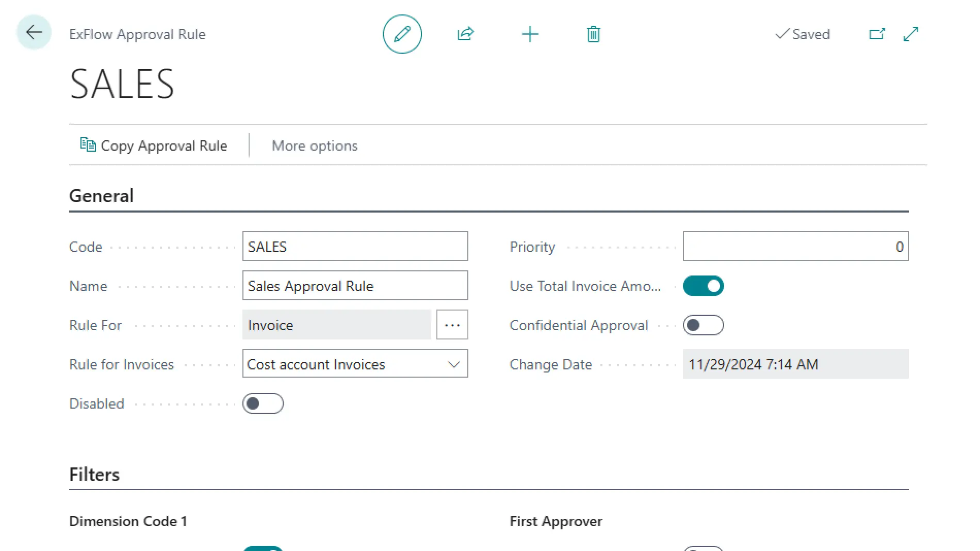Screen dimensions: 980x551
Task: Click the Change Date value
Action: click(x=796, y=364)
